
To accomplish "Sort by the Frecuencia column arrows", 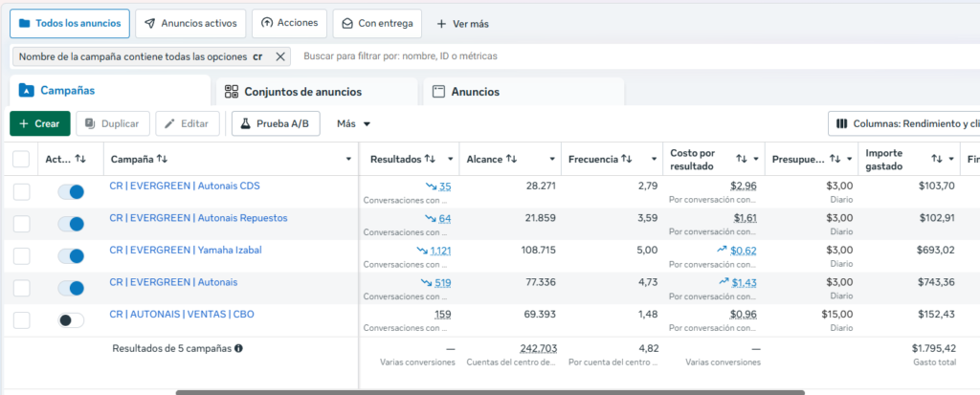I will tap(626, 160).
